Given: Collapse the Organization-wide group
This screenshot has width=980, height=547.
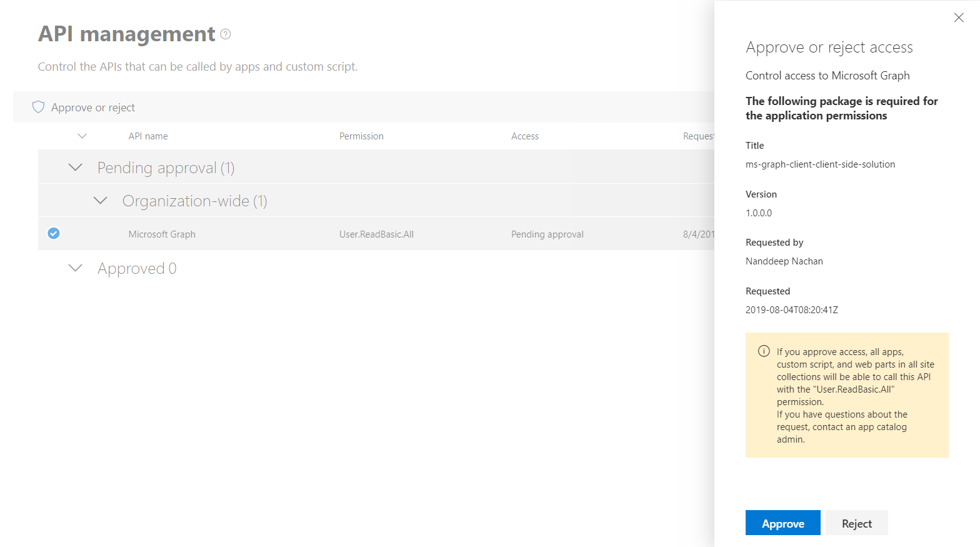Looking at the screenshot, I should (100, 201).
